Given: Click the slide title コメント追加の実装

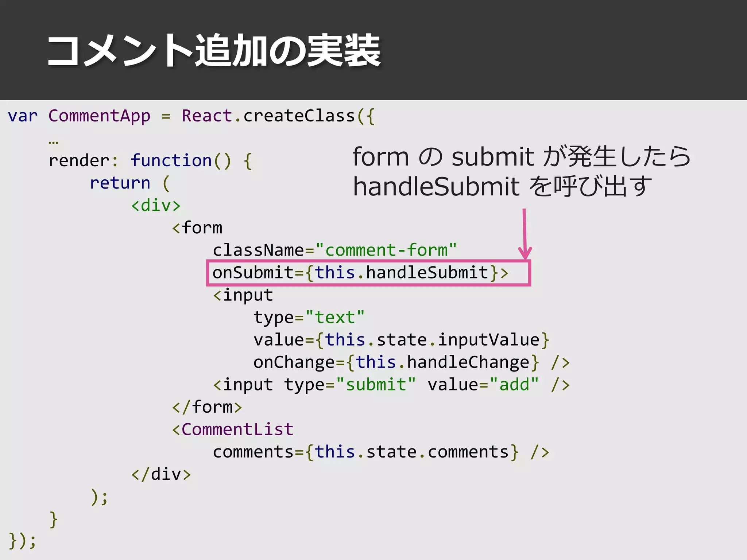Looking at the screenshot, I should 214,50.
